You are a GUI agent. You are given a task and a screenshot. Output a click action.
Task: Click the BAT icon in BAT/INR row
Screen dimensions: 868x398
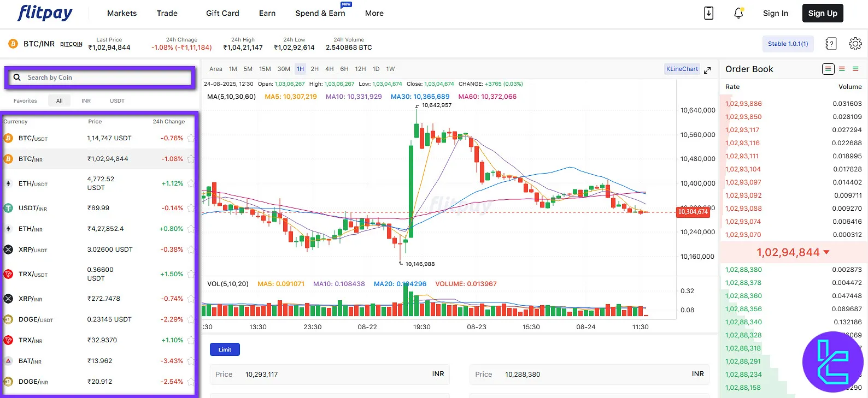8,361
